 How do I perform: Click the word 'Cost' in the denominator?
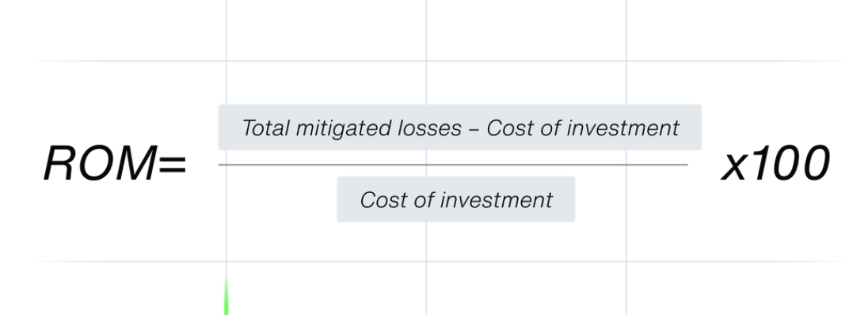tap(383, 200)
